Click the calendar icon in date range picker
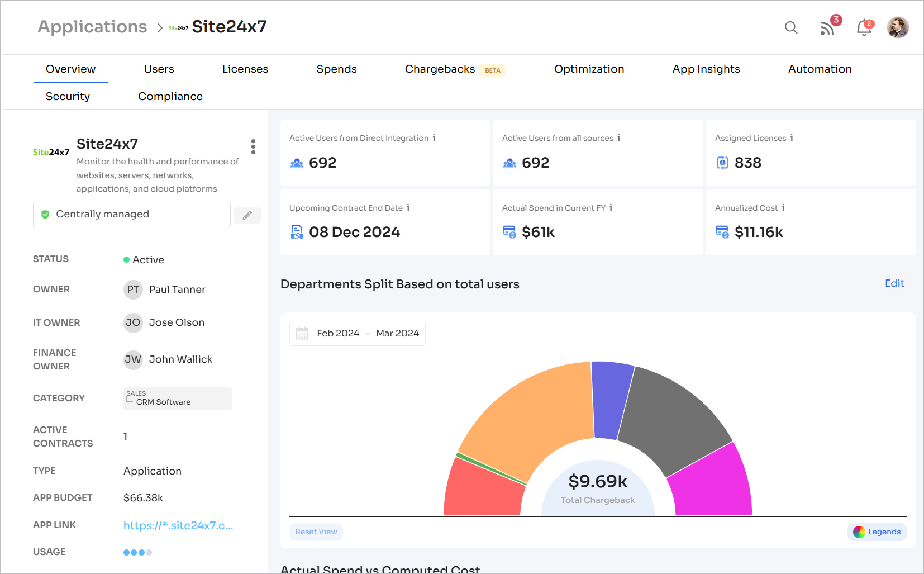The height and width of the screenshot is (574, 924). point(302,334)
